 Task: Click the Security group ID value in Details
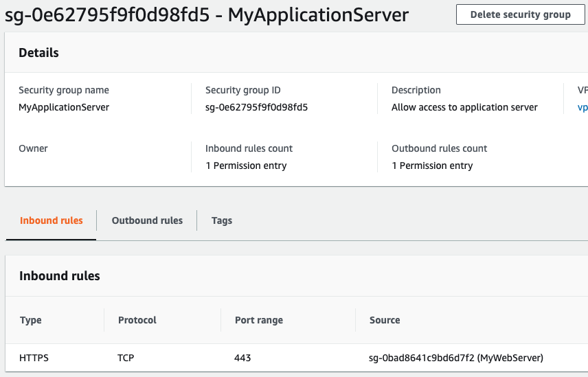click(x=256, y=107)
